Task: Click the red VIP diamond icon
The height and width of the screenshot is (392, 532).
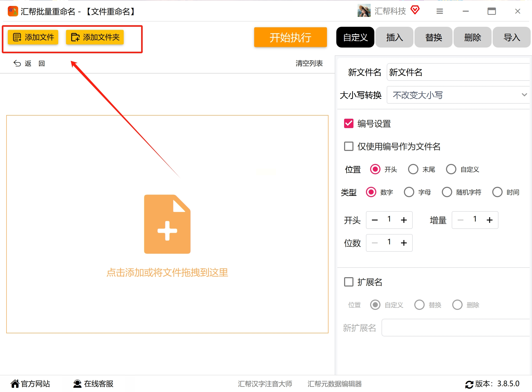Action: click(x=415, y=10)
